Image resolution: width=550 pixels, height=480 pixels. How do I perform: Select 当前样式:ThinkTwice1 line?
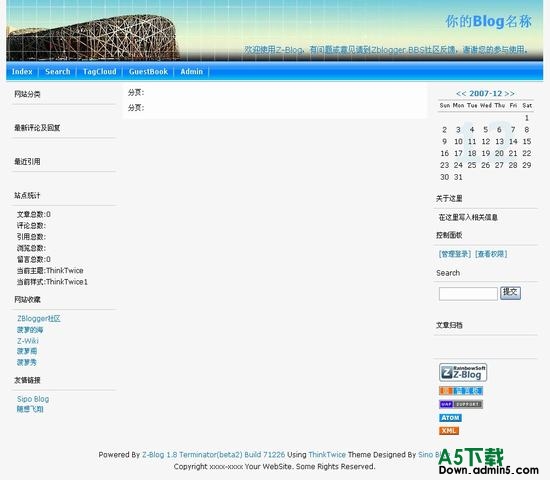52,282
